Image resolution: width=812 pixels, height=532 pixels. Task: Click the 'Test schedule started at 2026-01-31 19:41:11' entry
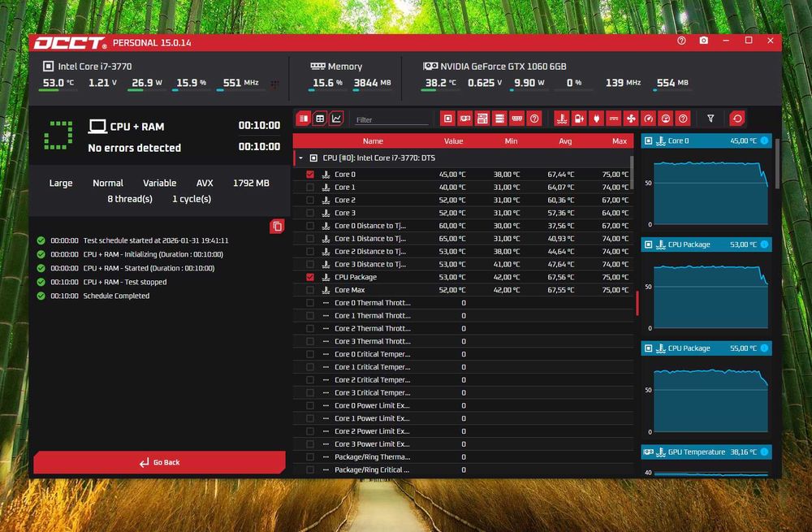click(x=155, y=240)
